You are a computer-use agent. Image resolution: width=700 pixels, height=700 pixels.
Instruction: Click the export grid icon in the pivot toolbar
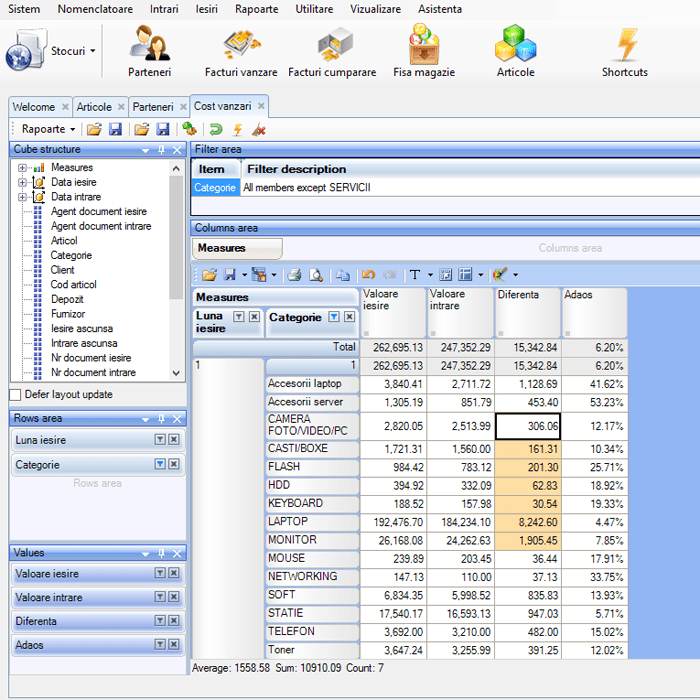coord(259,275)
